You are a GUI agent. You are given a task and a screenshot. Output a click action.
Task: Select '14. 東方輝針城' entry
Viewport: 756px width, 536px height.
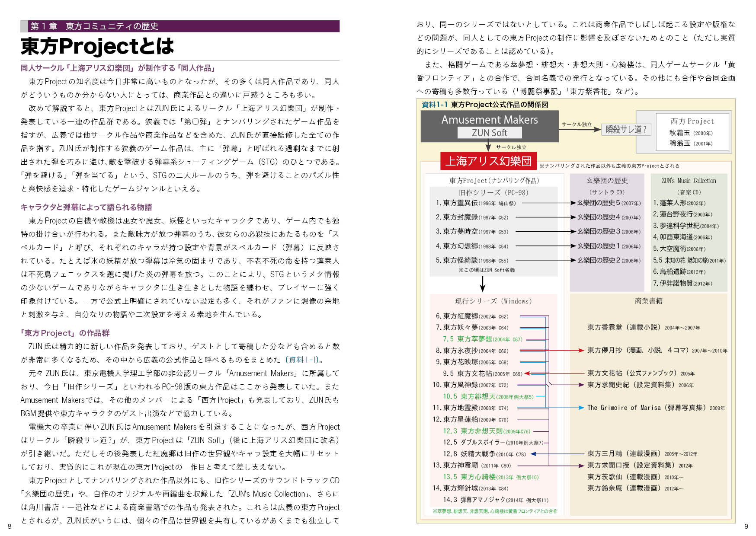click(x=470, y=488)
